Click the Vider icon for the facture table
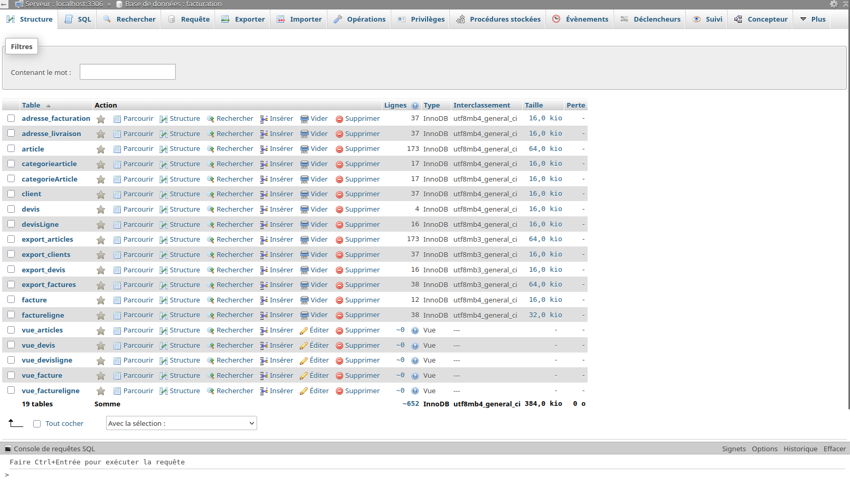Image resolution: width=850 pixels, height=504 pixels. (304, 300)
